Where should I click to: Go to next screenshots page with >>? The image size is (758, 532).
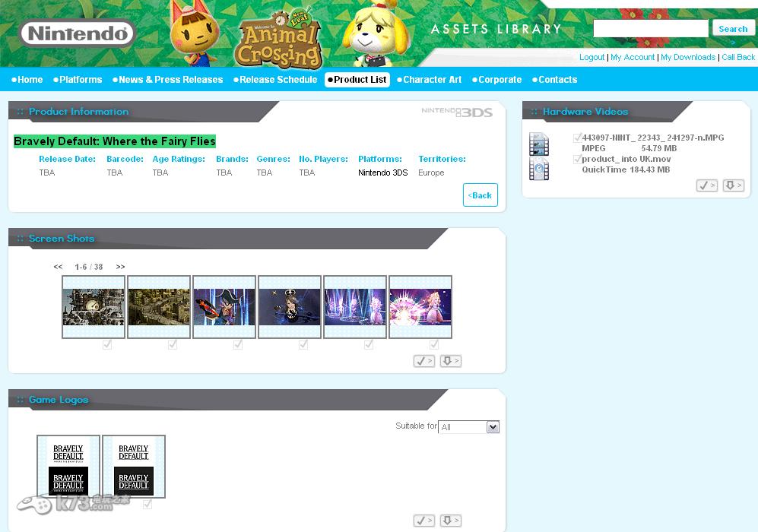pyautogui.click(x=120, y=267)
